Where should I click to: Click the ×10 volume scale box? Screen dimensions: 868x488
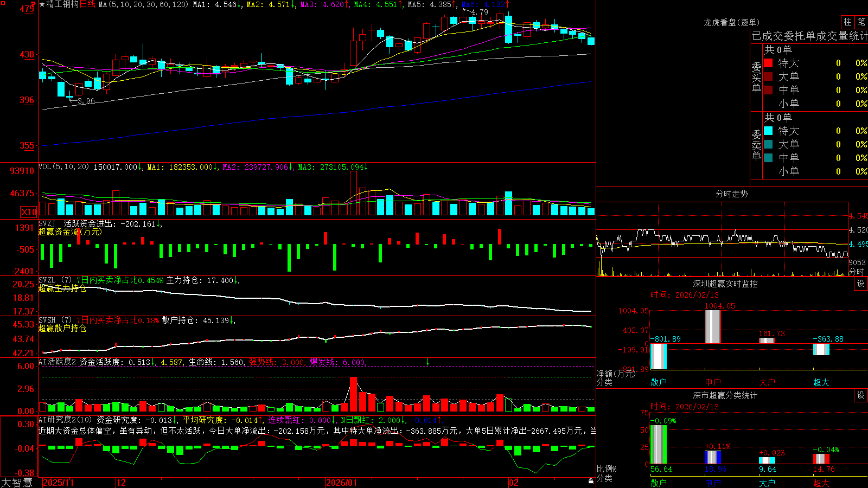click(x=29, y=212)
